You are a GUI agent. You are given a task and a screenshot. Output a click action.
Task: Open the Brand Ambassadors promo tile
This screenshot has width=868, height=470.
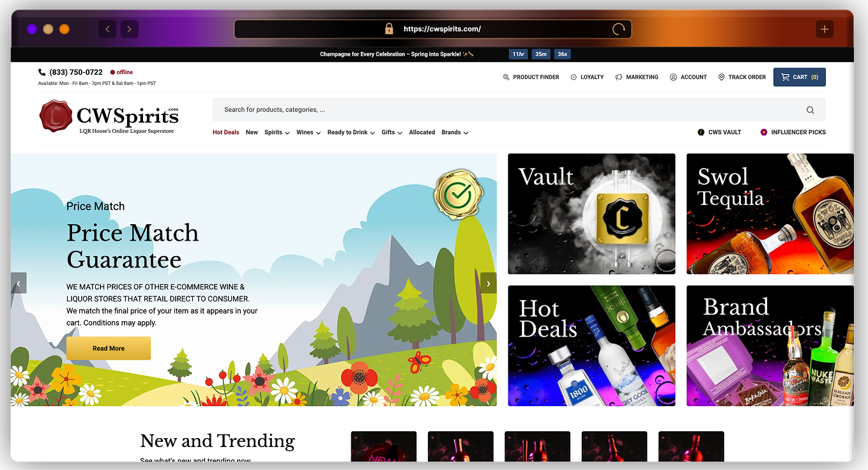pyautogui.click(x=770, y=345)
